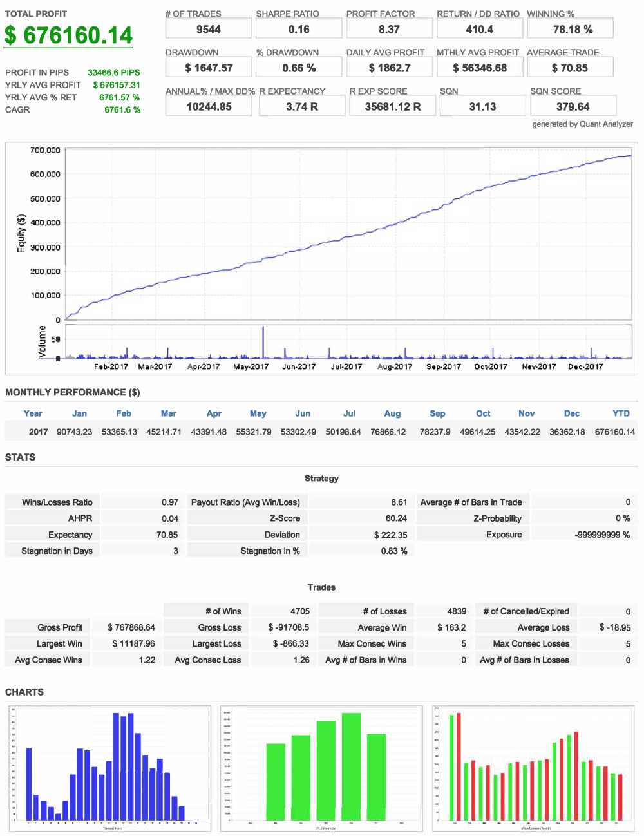Click the Aug column header in monthly performance
Viewport: 644px width, 836px height.
point(392,413)
